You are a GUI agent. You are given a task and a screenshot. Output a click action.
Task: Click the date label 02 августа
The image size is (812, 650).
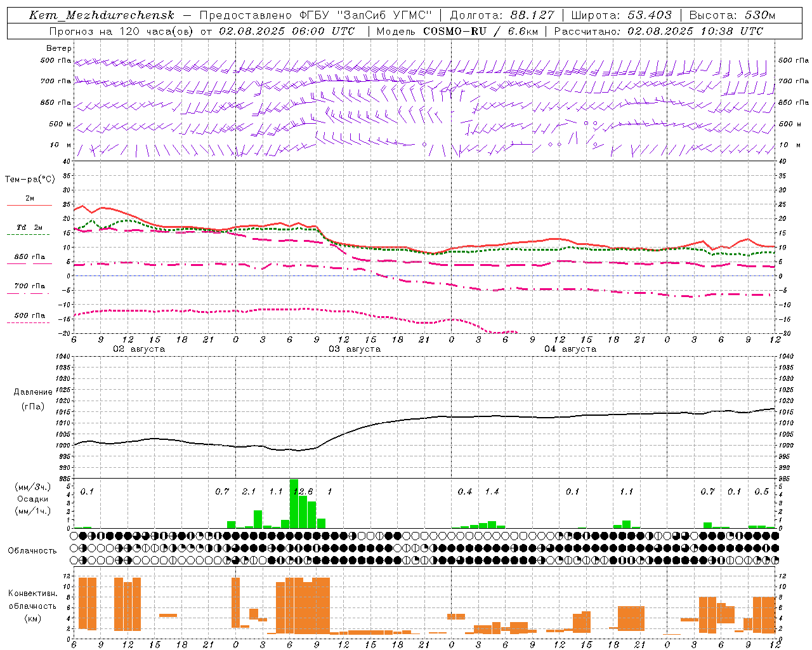tap(139, 349)
